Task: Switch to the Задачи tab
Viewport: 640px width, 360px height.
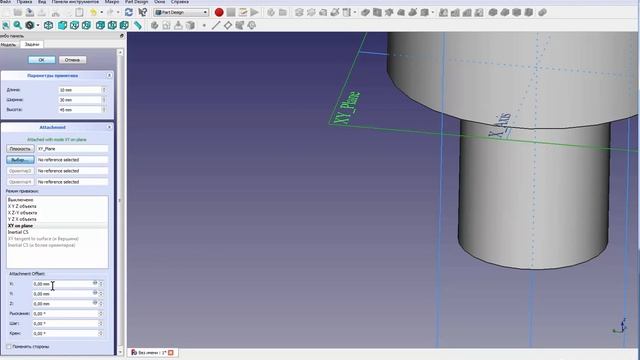Action: 32,44
